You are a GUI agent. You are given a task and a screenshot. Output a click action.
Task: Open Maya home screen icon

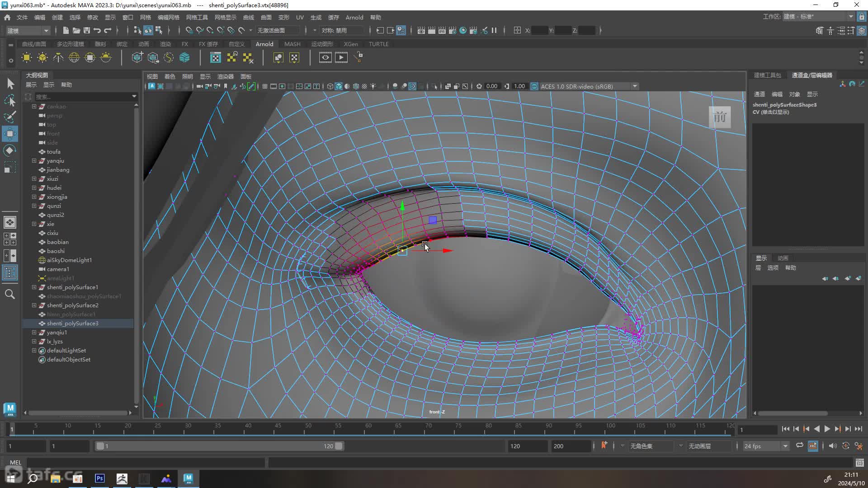click(x=7, y=17)
